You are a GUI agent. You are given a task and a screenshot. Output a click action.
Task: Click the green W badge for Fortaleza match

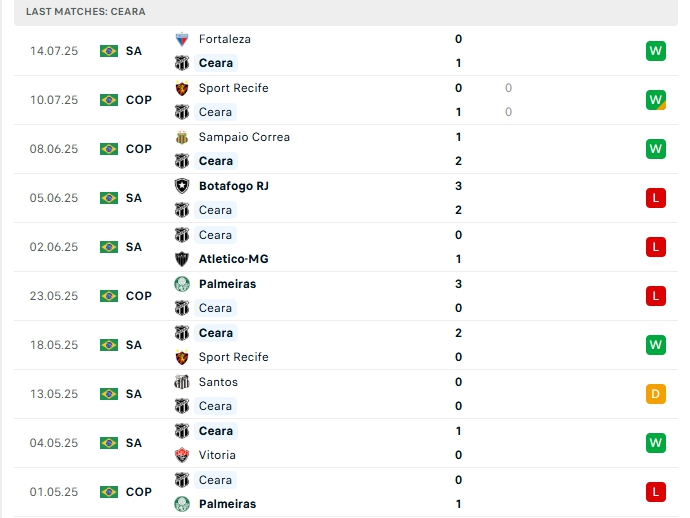(656, 51)
